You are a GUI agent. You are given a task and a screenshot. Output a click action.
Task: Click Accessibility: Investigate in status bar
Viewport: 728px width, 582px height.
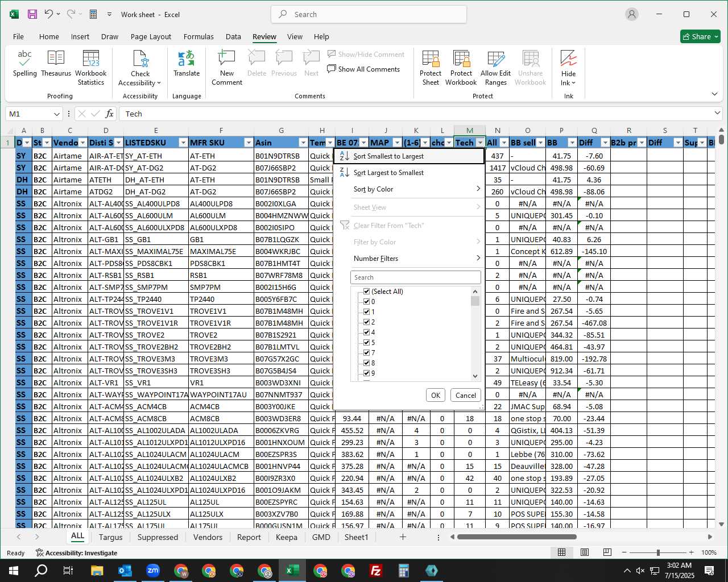point(76,552)
